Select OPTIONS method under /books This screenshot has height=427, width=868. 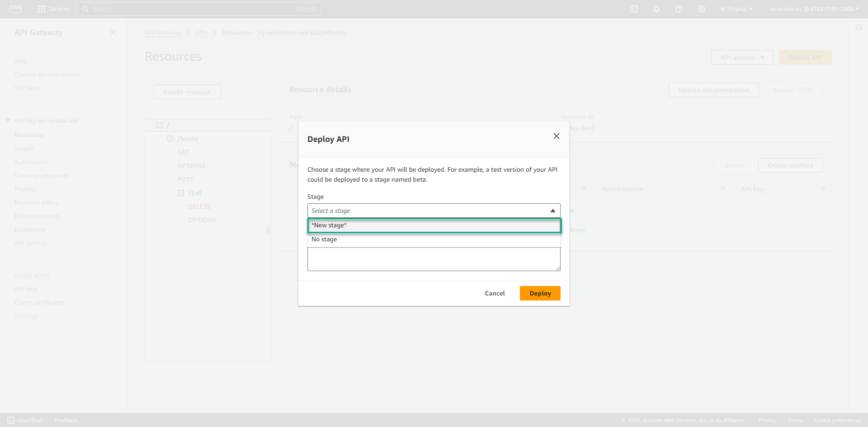(191, 166)
